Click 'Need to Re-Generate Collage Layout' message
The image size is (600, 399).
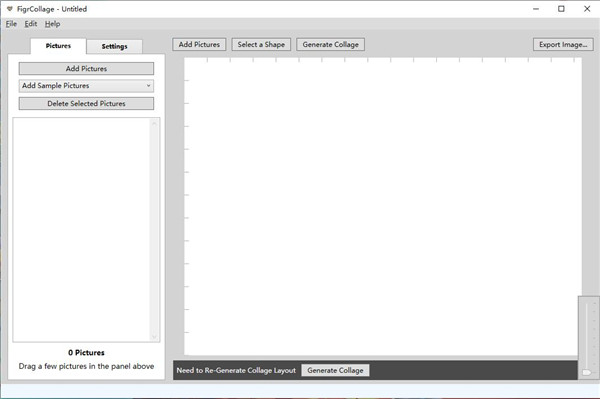coord(236,370)
